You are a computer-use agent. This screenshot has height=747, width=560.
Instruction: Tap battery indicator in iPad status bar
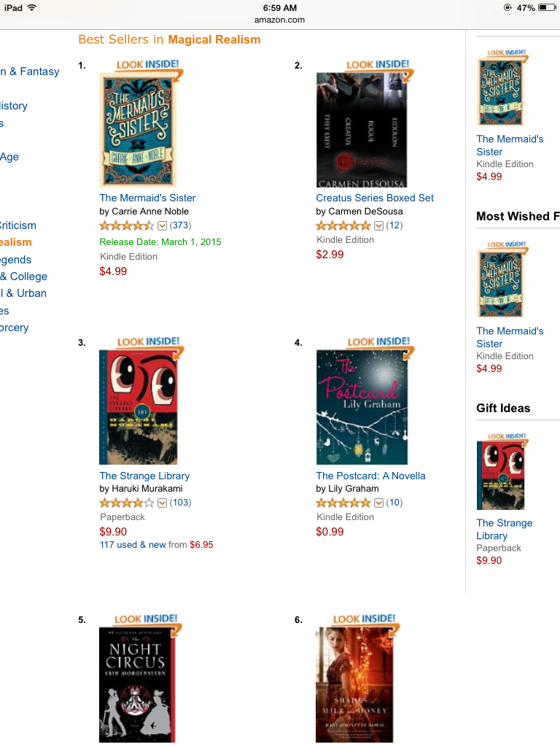click(x=547, y=7)
